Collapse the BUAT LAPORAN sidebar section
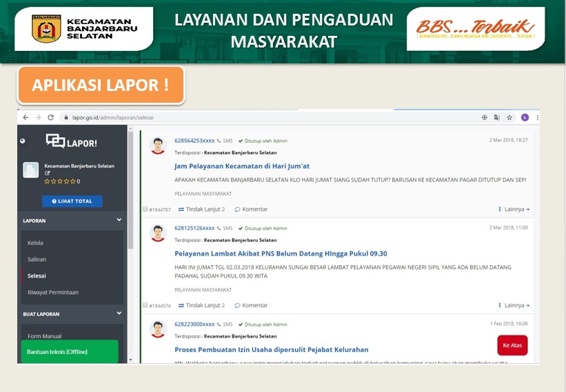The height and width of the screenshot is (392, 566). tap(119, 313)
